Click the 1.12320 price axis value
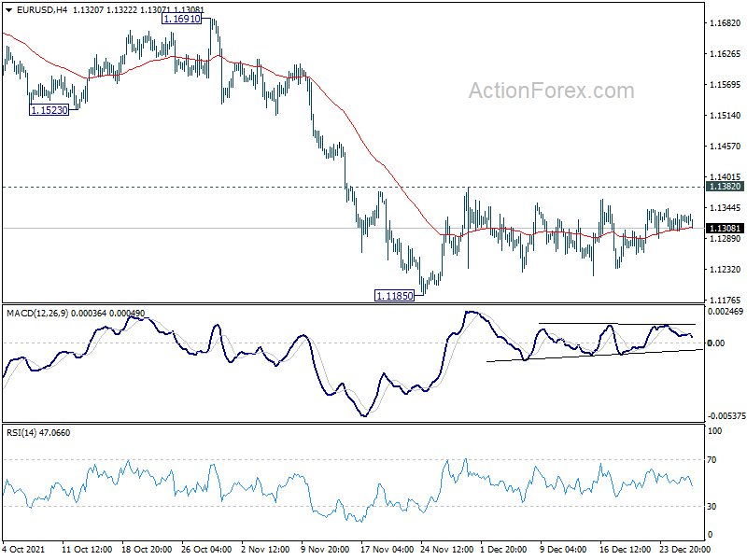Screen dimensions: 747x560 [x=726, y=270]
